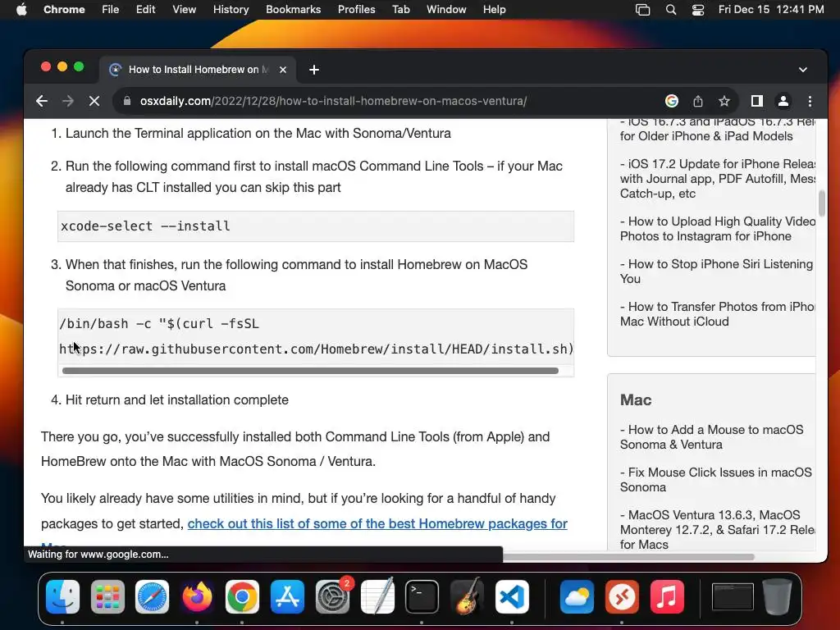Bookmark this page with the star
This screenshot has height=630, width=840.
[x=724, y=101]
